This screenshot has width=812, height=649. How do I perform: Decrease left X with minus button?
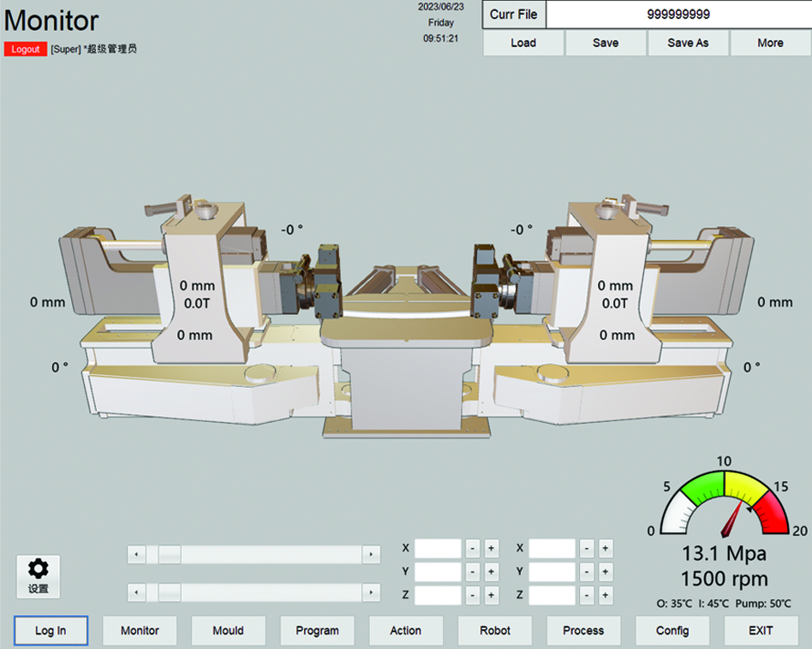pos(473,549)
